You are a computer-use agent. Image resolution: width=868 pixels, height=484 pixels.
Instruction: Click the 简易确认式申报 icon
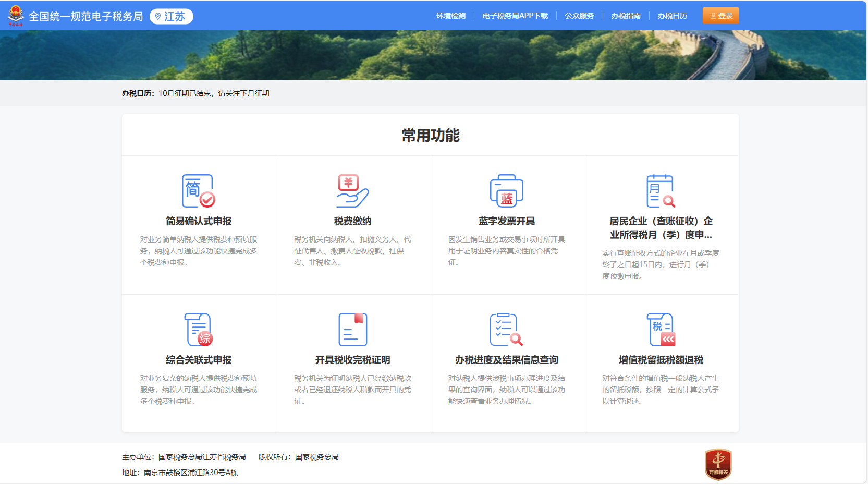point(198,191)
